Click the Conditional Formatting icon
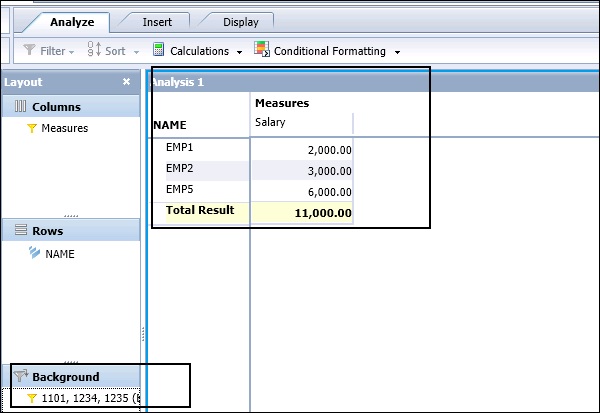 tap(262, 49)
